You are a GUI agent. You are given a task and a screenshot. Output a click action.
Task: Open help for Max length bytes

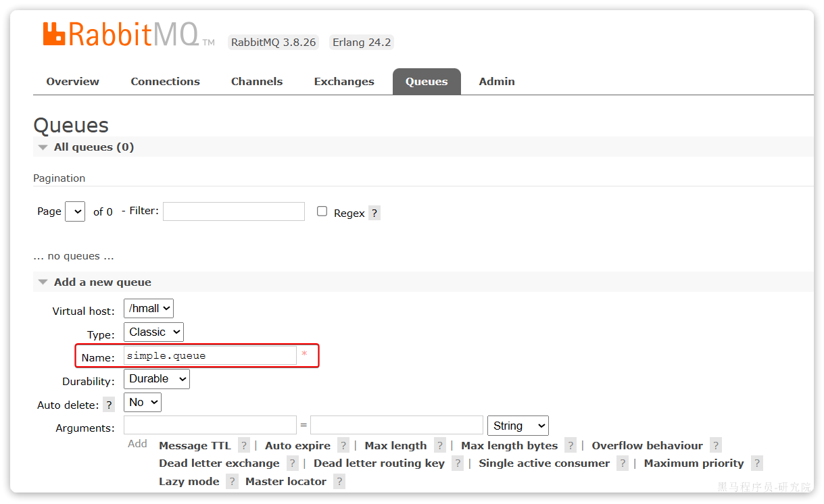click(x=570, y=445)
